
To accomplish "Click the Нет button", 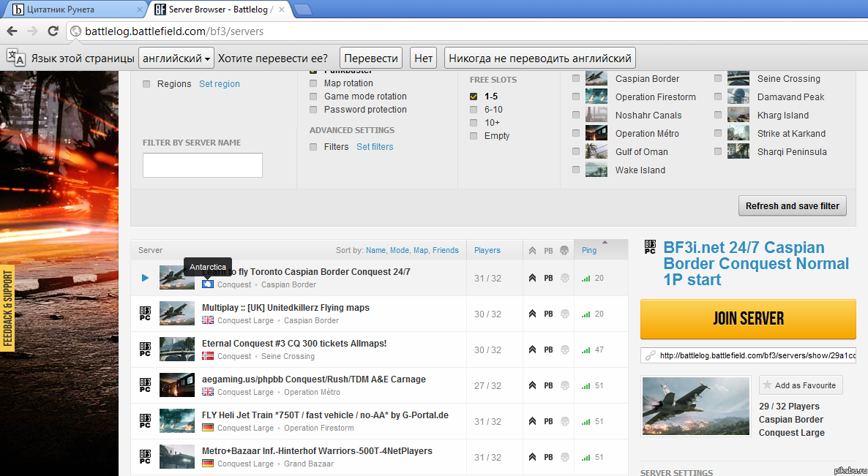I will coord(424,58).
